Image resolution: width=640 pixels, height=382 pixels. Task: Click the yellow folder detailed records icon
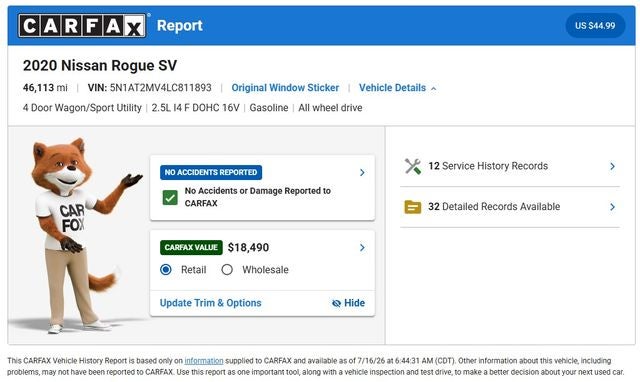[x=412, y=207]
